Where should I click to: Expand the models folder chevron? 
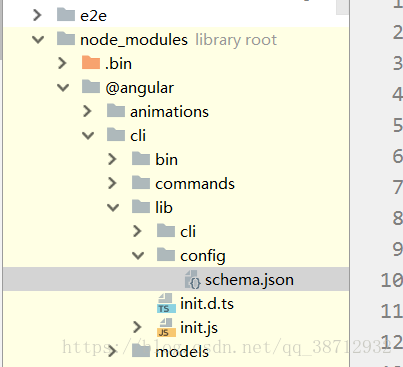click(x=112, y=351)
